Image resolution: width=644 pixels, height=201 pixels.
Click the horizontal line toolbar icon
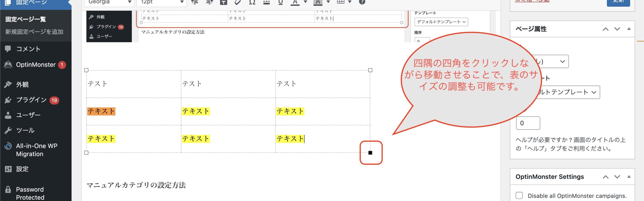[x=266, y=2]
